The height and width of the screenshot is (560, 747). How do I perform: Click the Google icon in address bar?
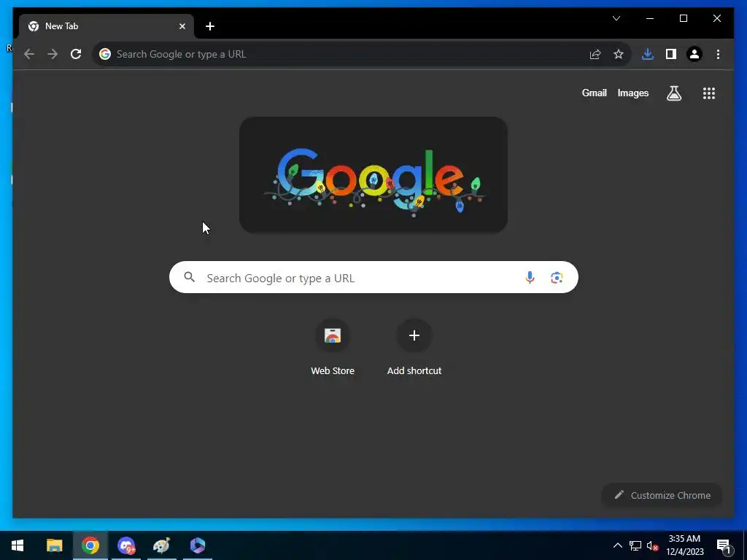click(105, 54)
